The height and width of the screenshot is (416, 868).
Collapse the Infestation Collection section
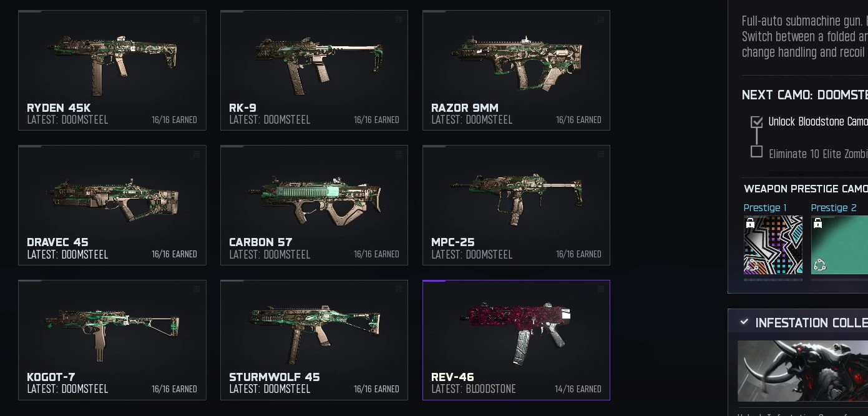[744, 322]
